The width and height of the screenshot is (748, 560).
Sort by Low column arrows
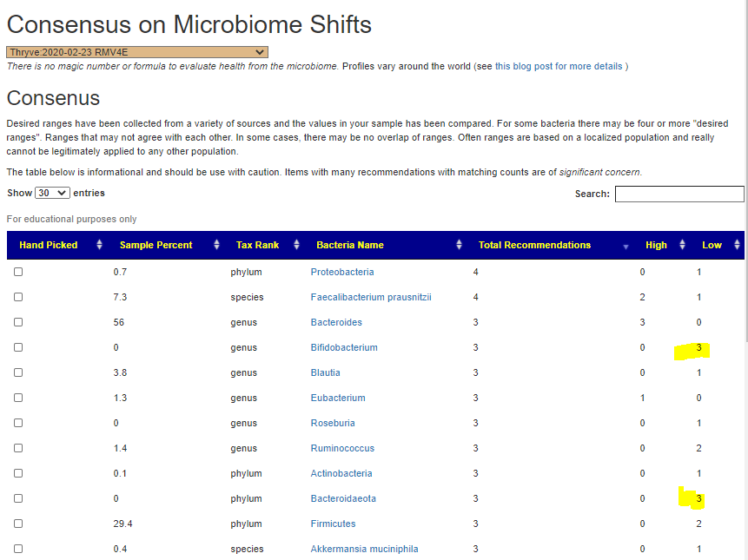coord(737,245)
